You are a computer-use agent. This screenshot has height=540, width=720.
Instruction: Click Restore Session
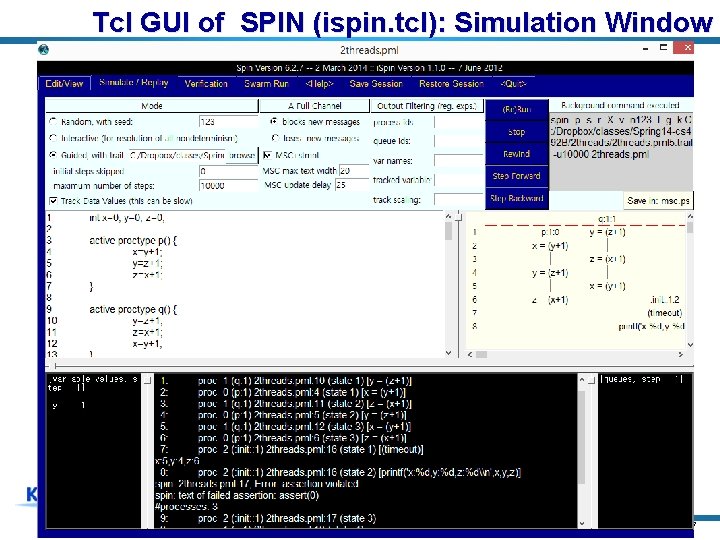pyautogui.click(x=451, y=84)
